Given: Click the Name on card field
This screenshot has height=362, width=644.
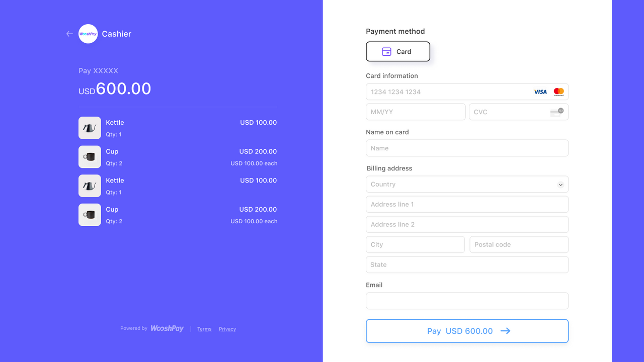Looking at the screenshot, I should click(467, 148).
